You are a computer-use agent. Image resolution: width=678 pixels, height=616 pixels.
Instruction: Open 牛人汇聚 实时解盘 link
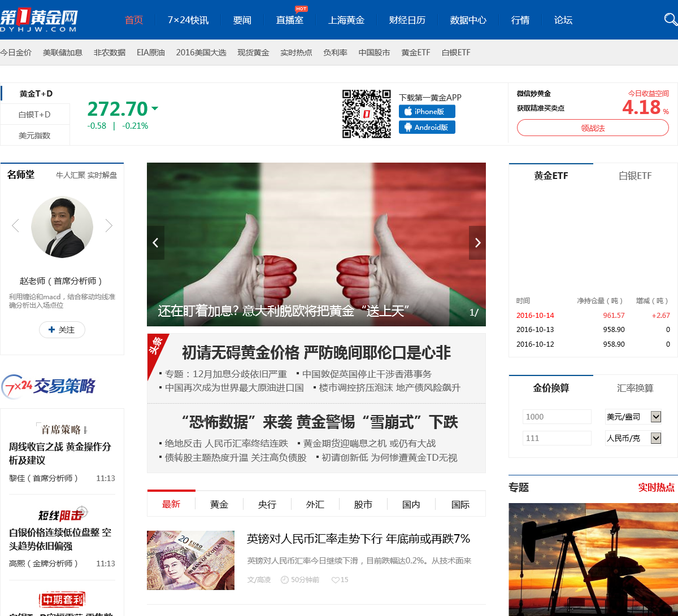[x=86, y=176]
